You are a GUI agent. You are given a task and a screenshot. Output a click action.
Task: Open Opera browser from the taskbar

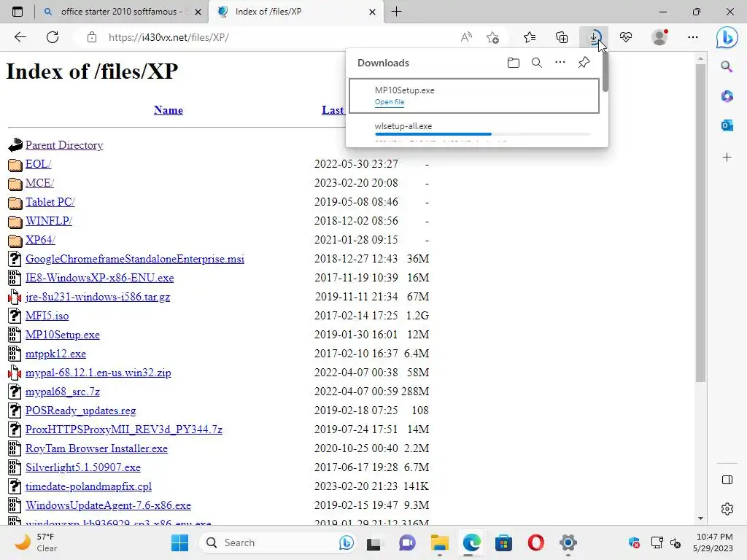[x=536, y=542]
